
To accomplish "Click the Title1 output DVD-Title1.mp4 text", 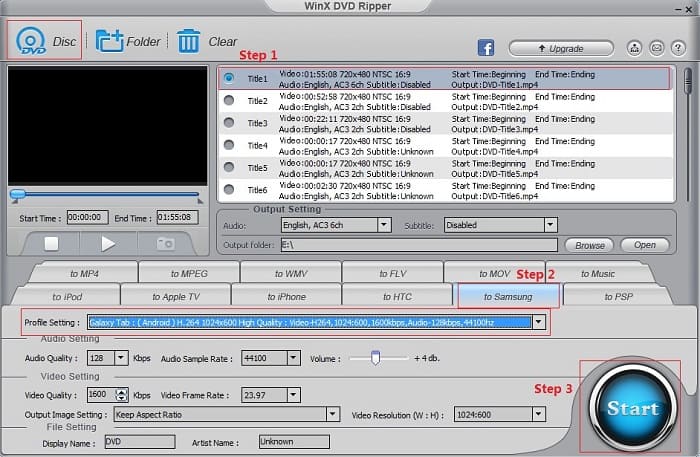I will (x=495, y=85).
